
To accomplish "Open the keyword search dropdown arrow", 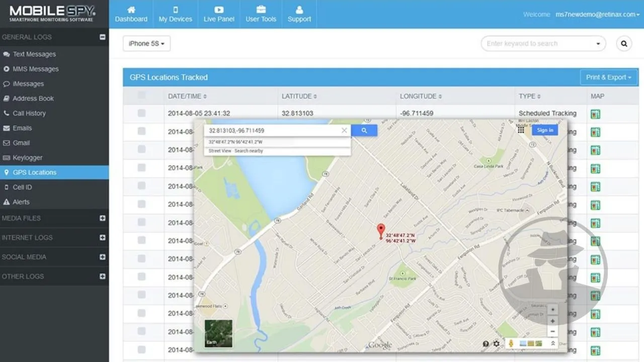I will [598, 44].
